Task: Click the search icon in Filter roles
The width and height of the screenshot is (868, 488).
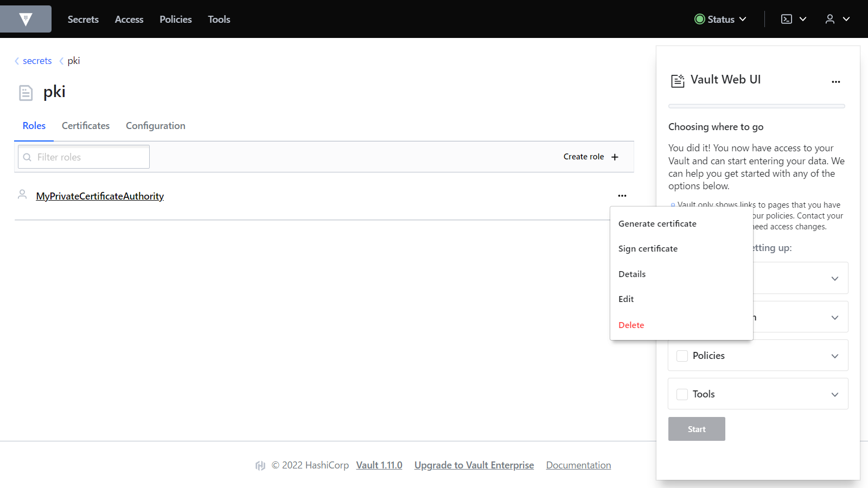Action: point(27,157)
